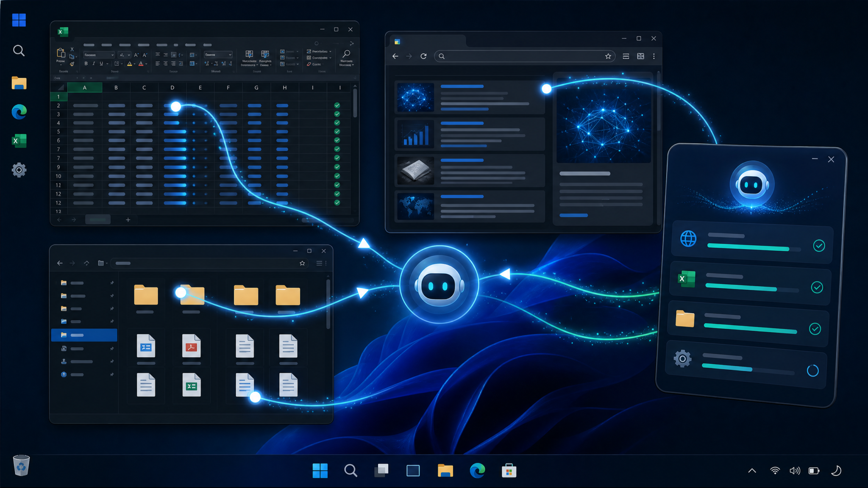Open the Excel font name combo box
The image size is (868, 488).
[99, 55]
